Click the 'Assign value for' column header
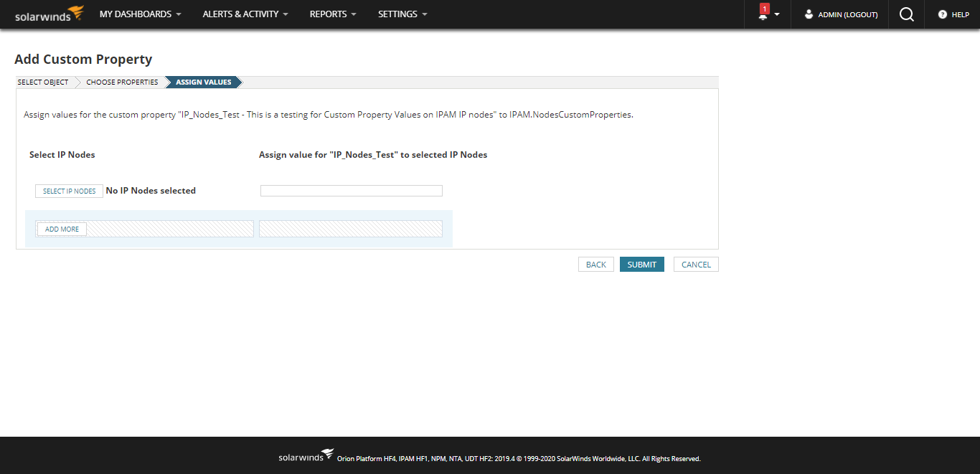Image resolution: width=980 pixels, height=474 pixels. (x=373, y=155)
